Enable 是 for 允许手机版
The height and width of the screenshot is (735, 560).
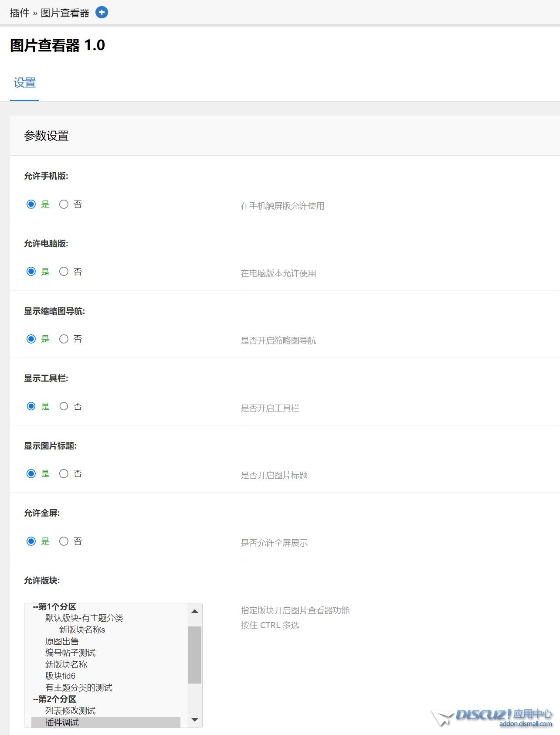[31, 204]
